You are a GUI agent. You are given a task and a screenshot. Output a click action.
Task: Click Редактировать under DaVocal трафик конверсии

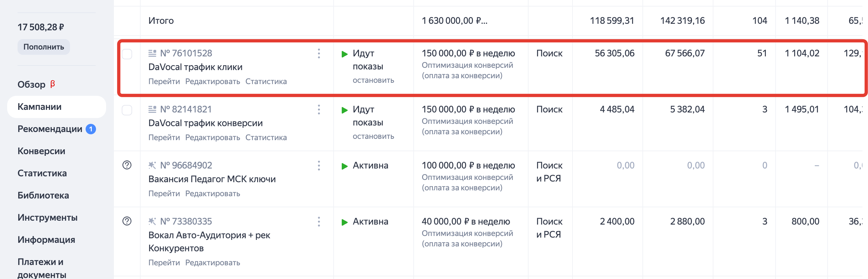pos(212,138)
